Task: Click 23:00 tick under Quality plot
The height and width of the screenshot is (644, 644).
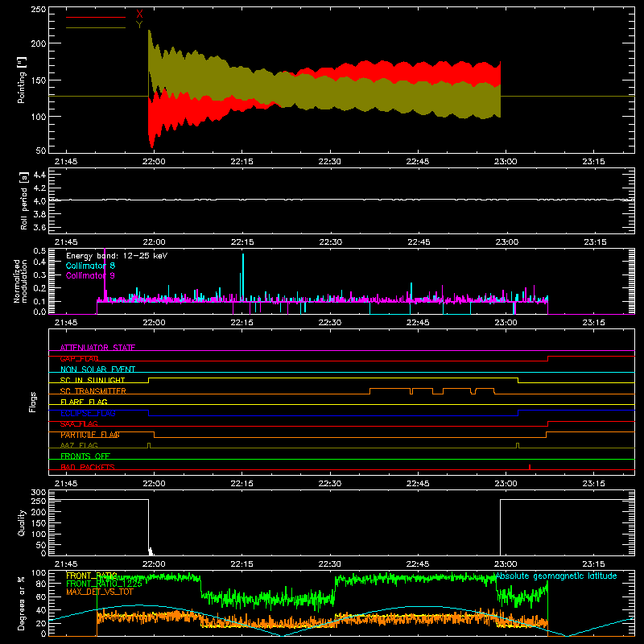Action: click(x=506, y=564)
